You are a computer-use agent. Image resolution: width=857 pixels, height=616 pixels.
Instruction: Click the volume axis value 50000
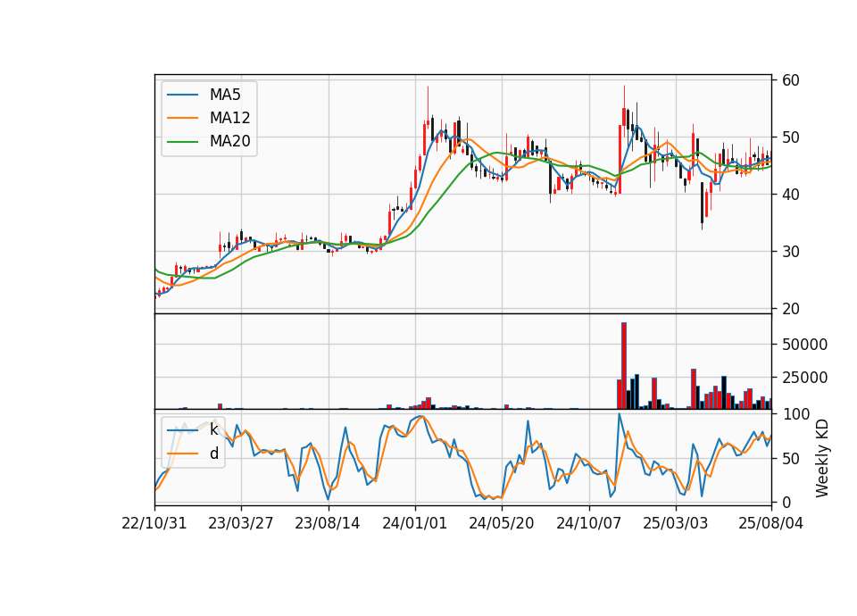coord(804,345)
